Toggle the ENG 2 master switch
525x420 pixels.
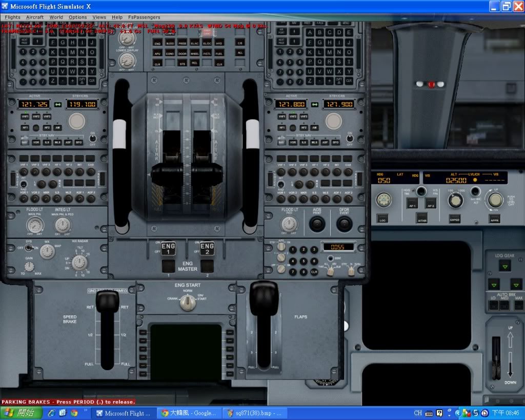pos(207,249)
